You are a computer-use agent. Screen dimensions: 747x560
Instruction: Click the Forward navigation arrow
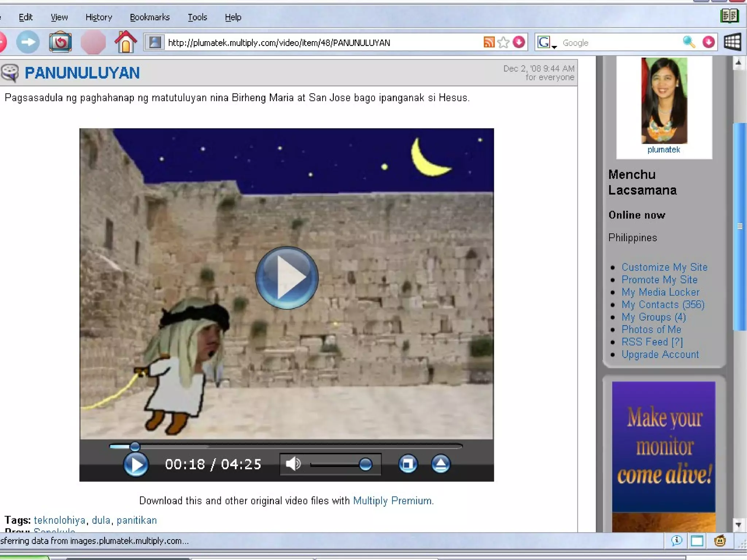28,42
